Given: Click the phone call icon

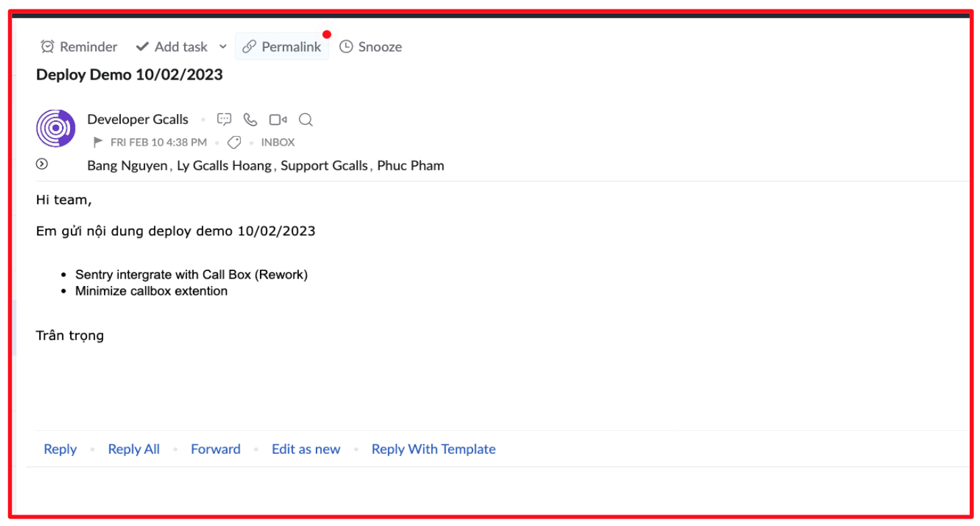Looking at the screenshot, I should (250, 119).
